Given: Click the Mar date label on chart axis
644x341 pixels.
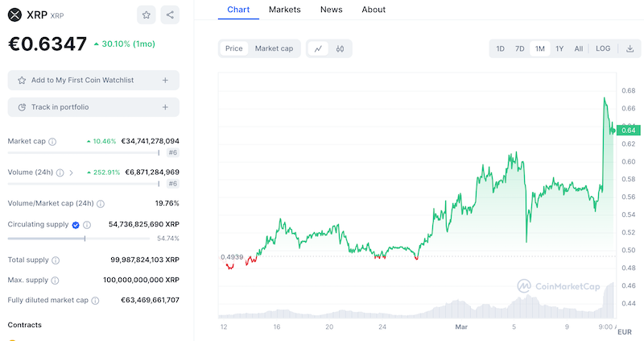Looking at the screenshot, I should tap(461, 327).
